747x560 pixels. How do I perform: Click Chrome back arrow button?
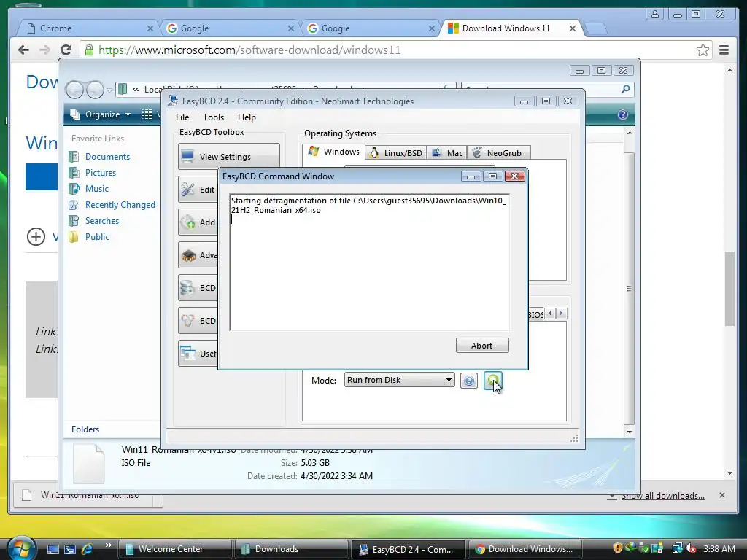tap(23, 50)
